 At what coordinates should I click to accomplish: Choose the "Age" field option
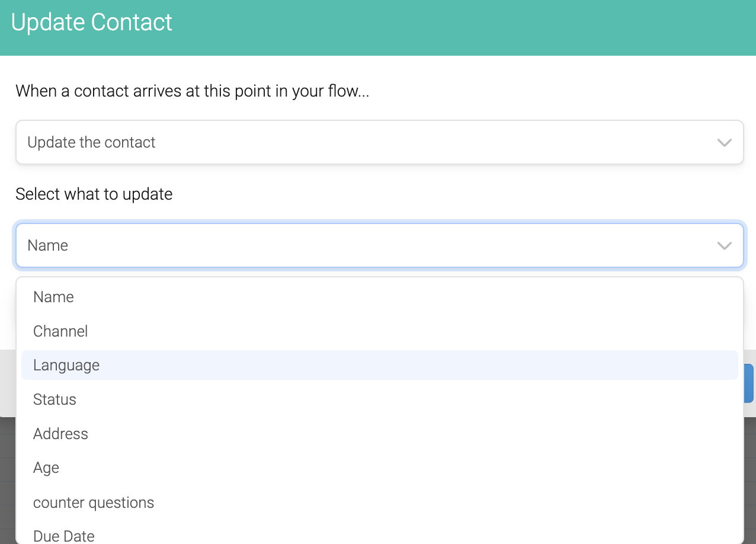pos(46,468)
